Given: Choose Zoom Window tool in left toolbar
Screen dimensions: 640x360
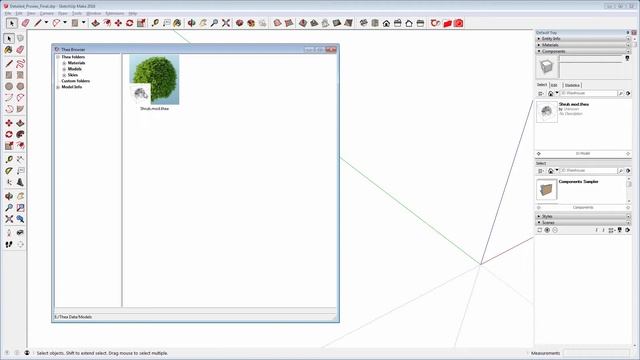Looking at the screenshot, I should click(20, 208).
